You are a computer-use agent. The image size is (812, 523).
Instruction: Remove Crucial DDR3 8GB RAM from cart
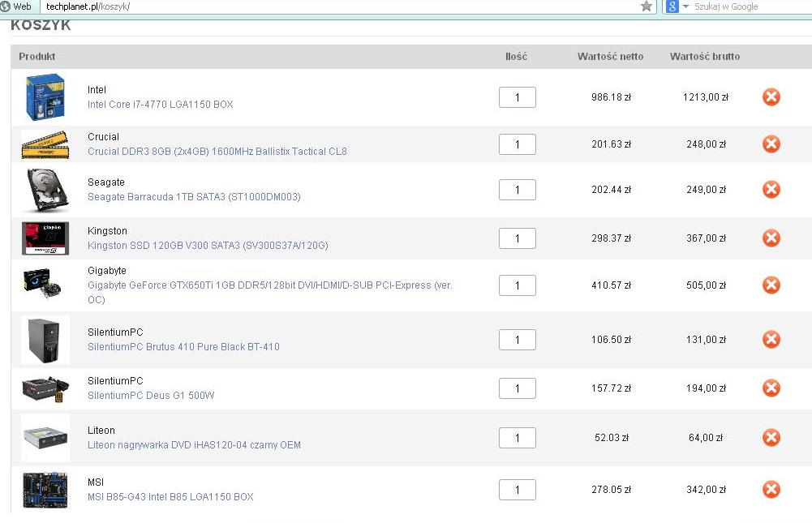(771, 144)
